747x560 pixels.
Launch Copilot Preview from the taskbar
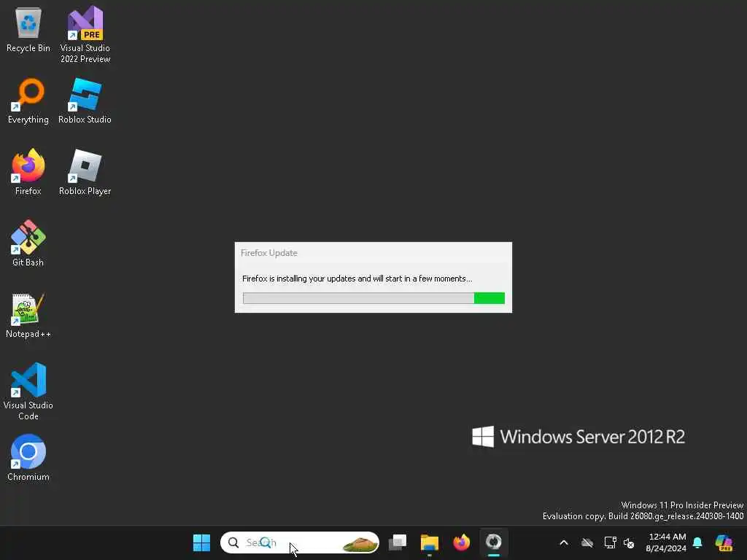724,542
